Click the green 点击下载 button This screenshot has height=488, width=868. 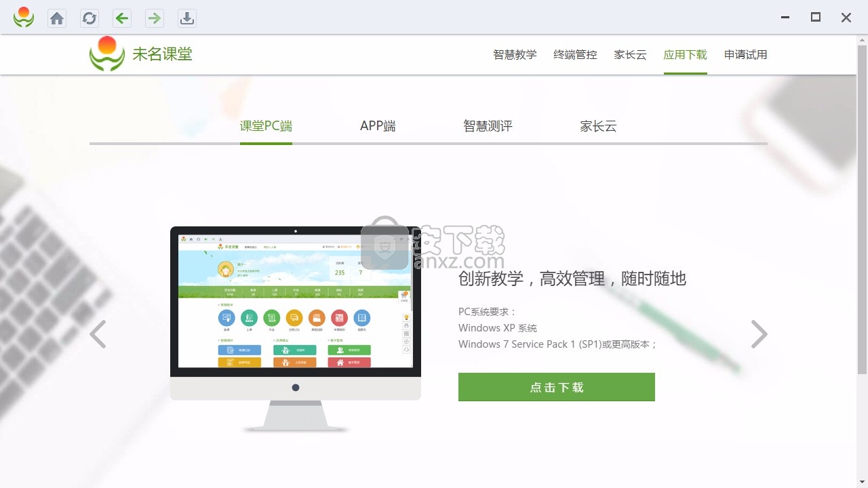coord(557,387)
